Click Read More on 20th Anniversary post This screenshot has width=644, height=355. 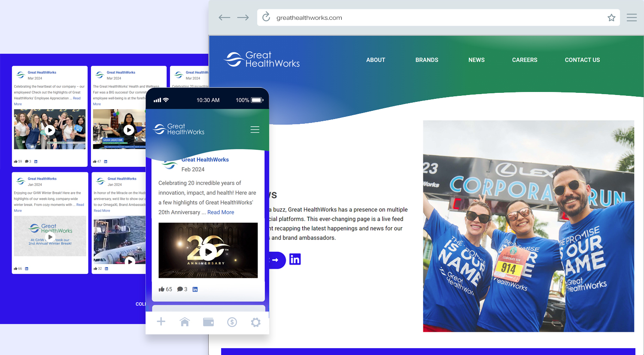[221, 212]
